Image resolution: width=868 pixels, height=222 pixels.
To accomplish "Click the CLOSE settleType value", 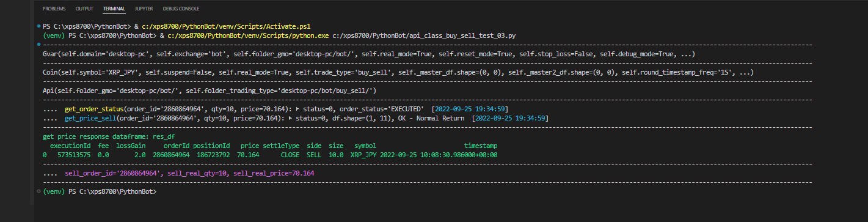I will [290, 155].
